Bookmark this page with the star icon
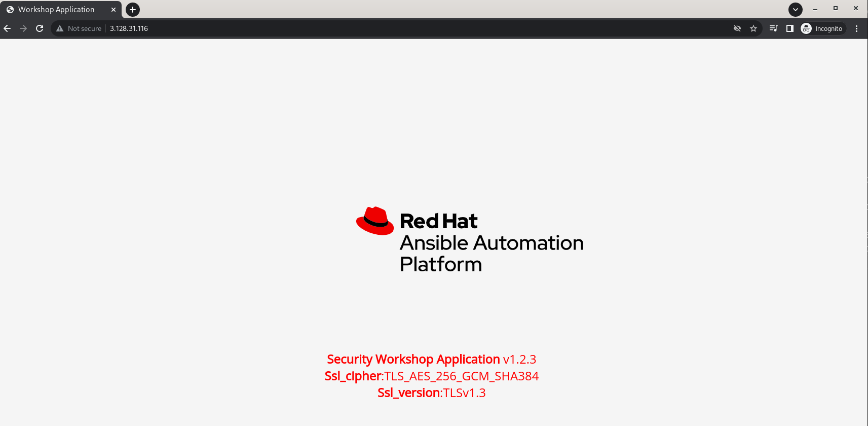This screenshot has width=868, height=426. pyautogui.click(x=753, y=28)
